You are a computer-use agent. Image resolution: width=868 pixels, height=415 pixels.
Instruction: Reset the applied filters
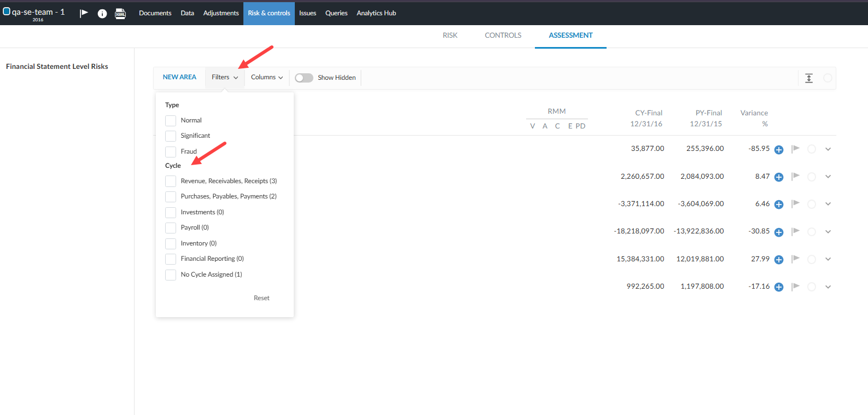tap(261, 298)
